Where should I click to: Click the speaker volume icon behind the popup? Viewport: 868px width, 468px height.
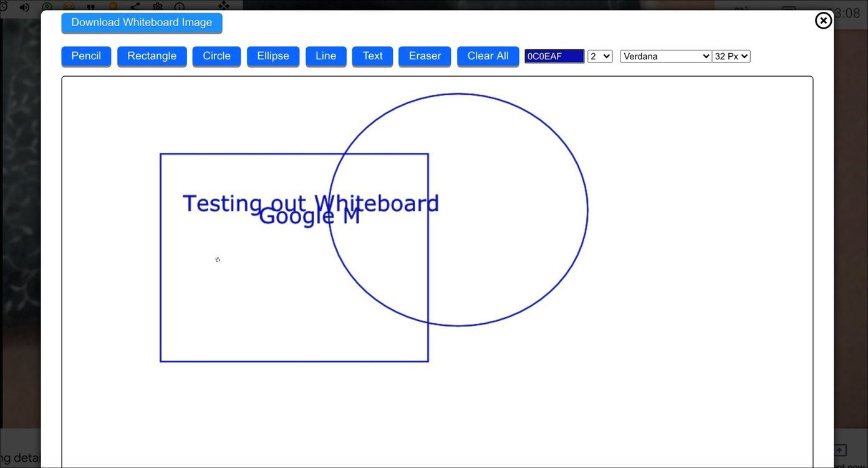24,7
